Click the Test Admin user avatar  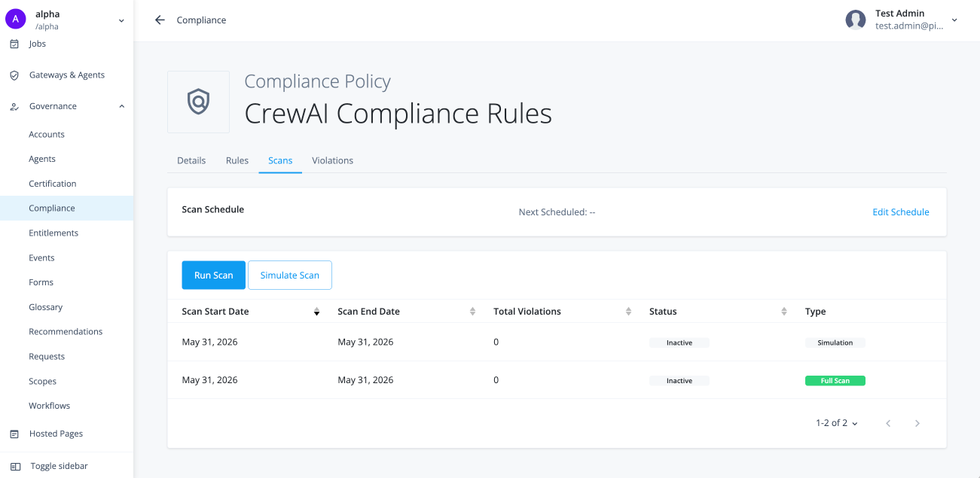pos(856,20)
